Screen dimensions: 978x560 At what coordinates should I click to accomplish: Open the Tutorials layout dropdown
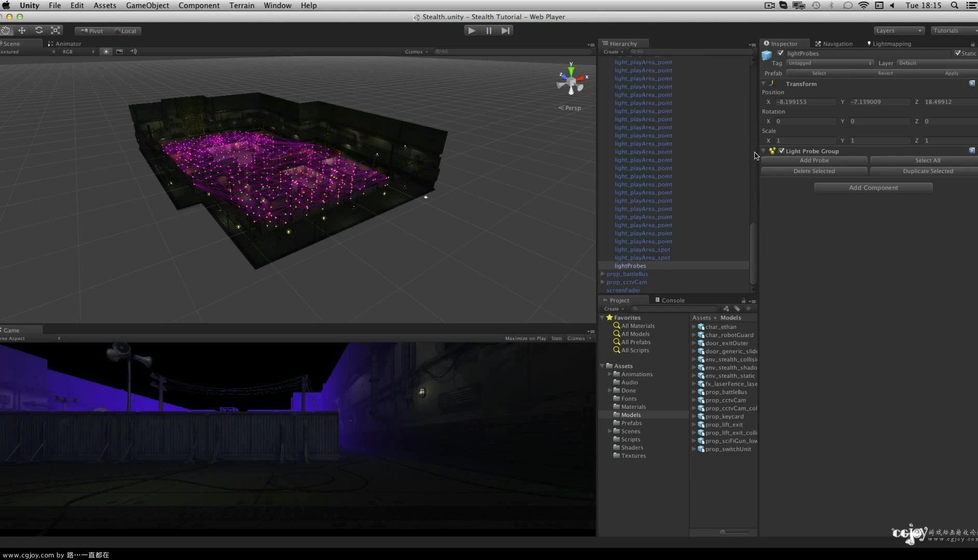tap(955, 31)
